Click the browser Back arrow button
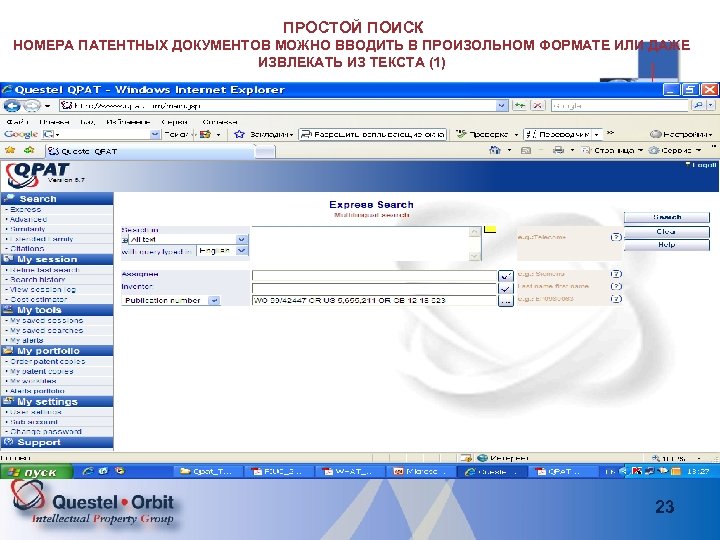This screenshot has height=540, width=720. point(12,106)
